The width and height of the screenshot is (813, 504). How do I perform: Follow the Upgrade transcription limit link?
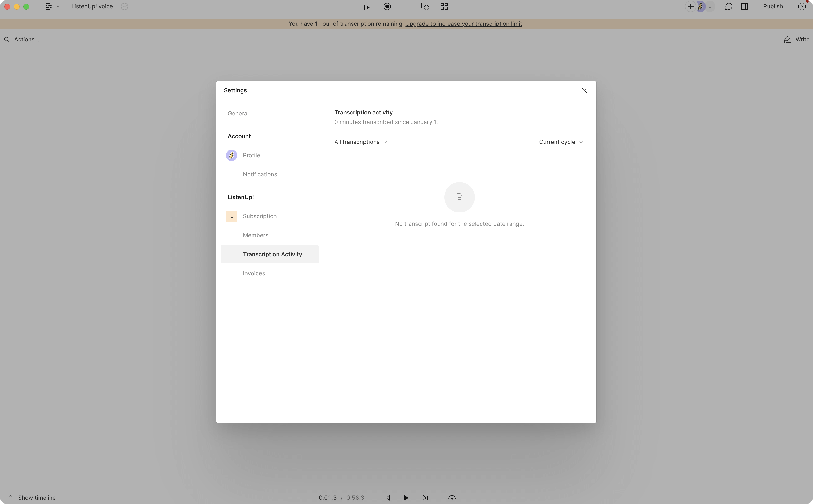tap(463, 24)
